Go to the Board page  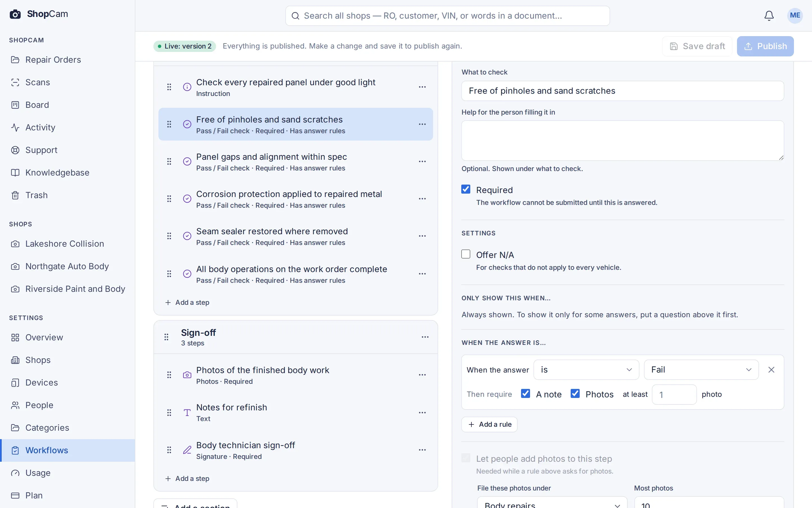68,105
